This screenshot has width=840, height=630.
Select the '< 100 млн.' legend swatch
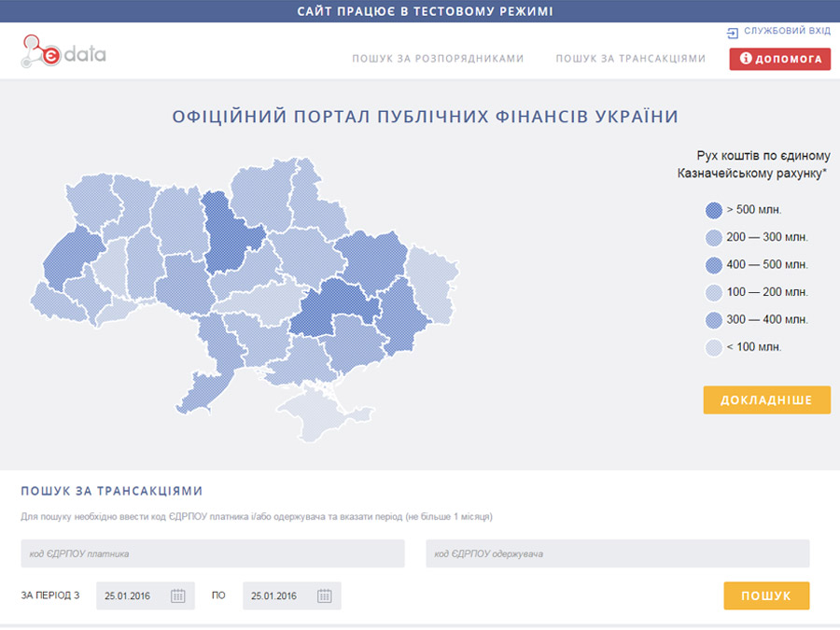[714, 348]
